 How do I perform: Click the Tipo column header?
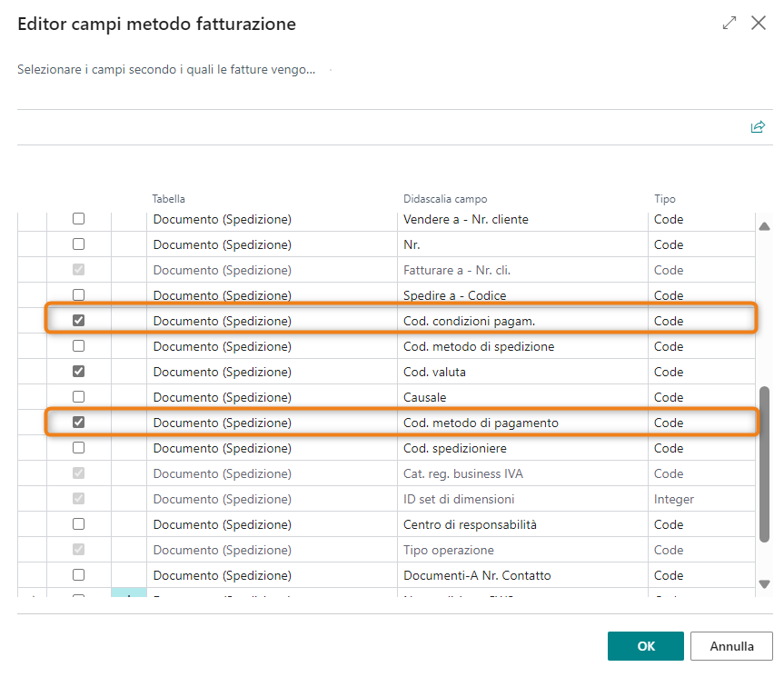(x=665, y=199)
